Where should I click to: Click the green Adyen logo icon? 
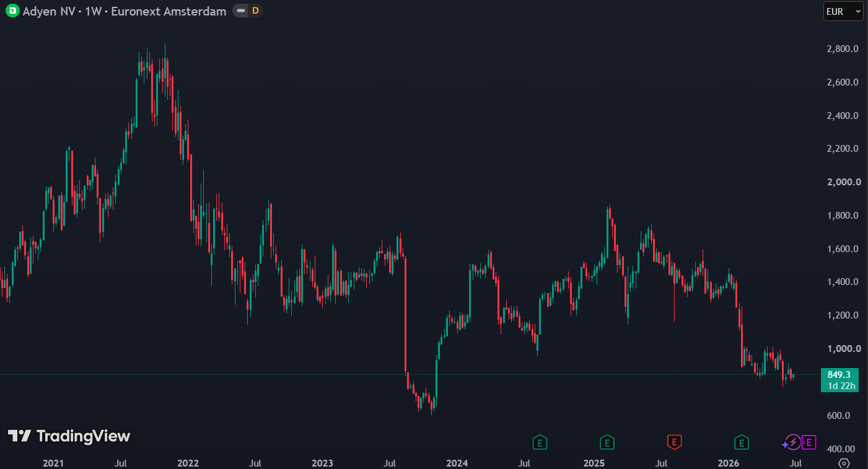coord(12,11)
